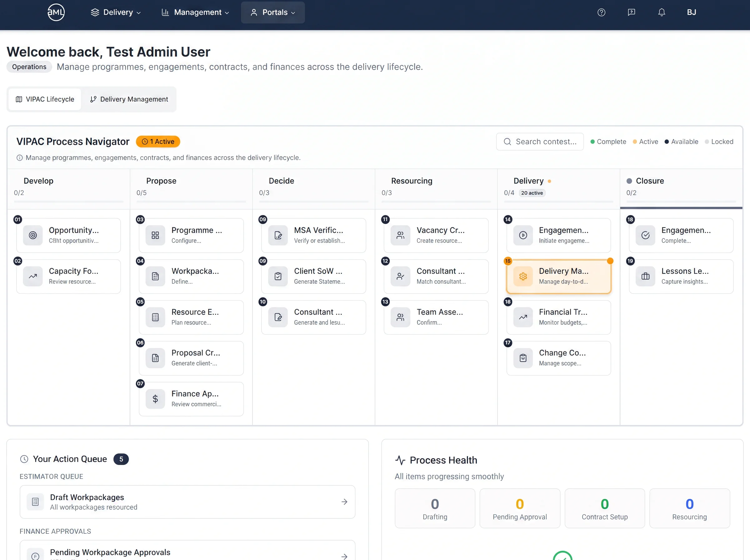750x560 pixels.
Task: Click the Available legend item
Action: tap(681, 142)
